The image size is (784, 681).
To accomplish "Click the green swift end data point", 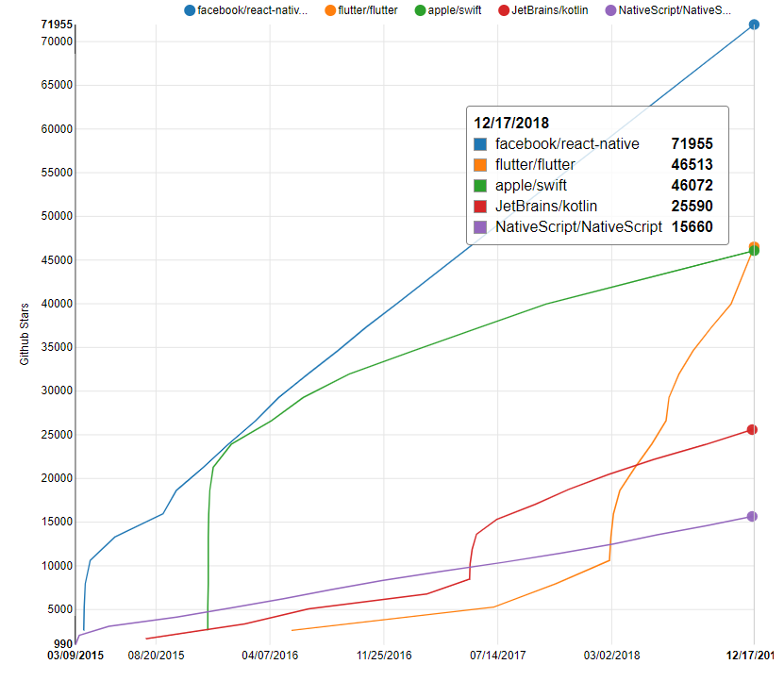I will point(754,251).
